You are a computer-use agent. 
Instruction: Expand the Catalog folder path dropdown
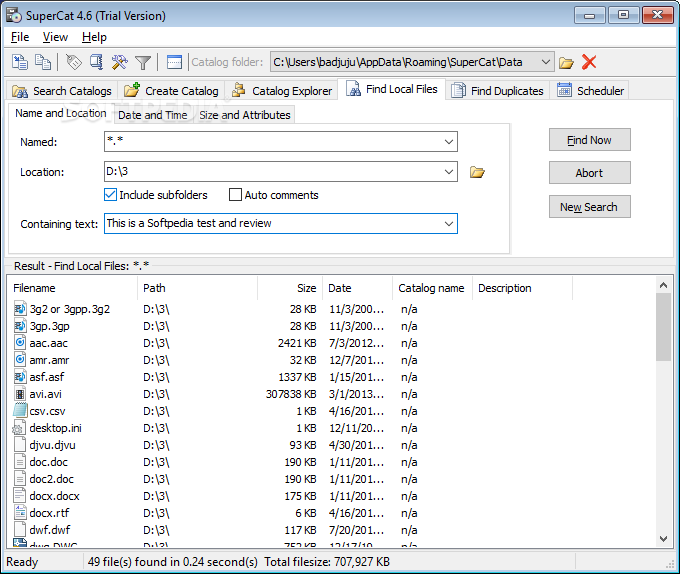pos(546,62)
